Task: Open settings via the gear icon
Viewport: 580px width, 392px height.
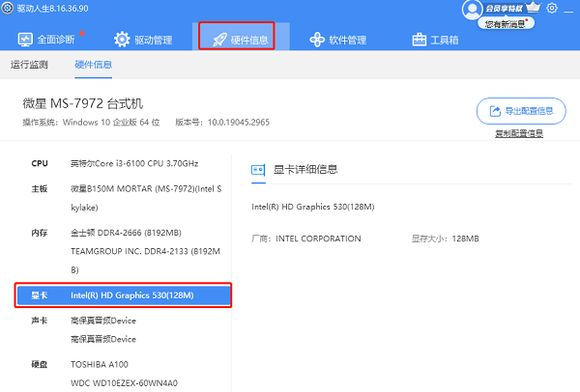Action: [552, 9]
